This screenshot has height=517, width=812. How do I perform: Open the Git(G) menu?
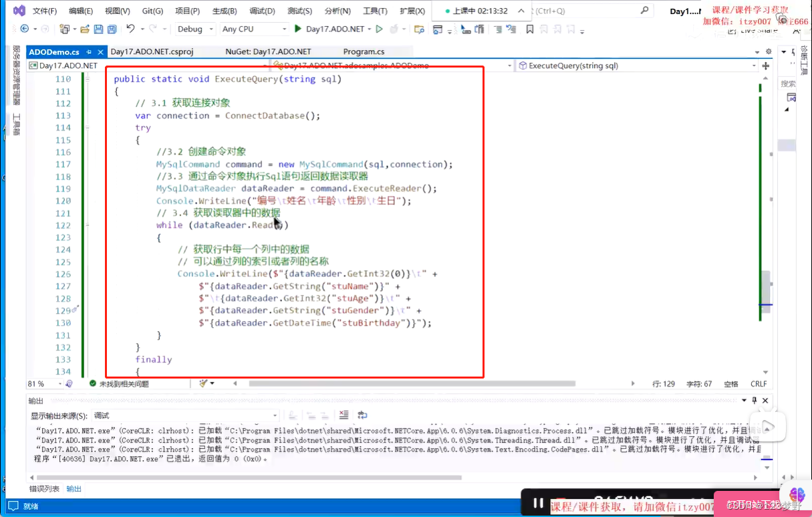tap(152, 11)
